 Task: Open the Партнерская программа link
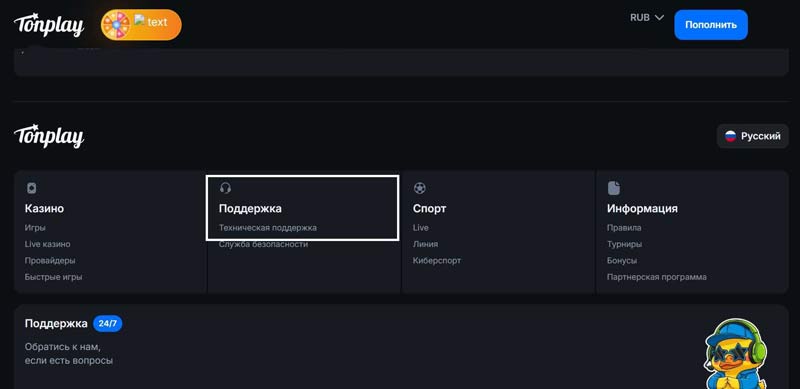pos(657,277)
